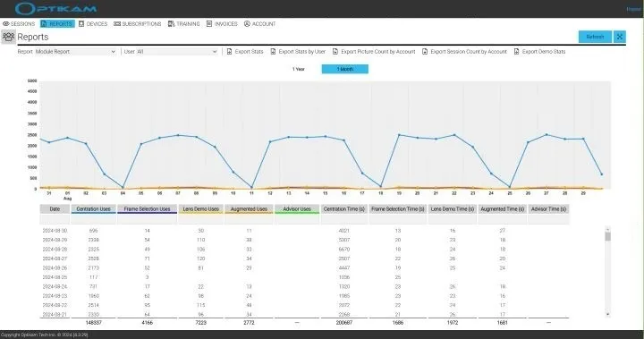Click the Reports tab document icon
The height and width of the screenshot is (339, 644).
pyautogui.click(x=44, y=24)
